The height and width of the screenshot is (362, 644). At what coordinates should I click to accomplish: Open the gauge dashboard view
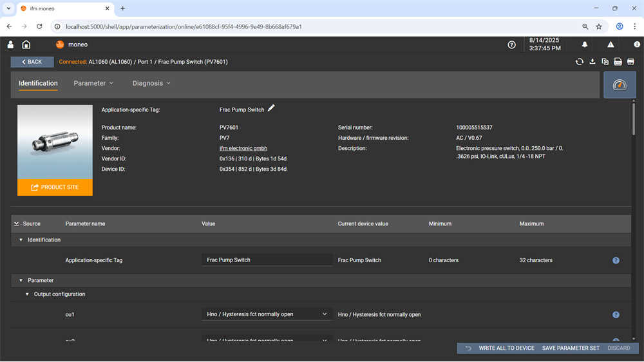click(x=620, y=84)
